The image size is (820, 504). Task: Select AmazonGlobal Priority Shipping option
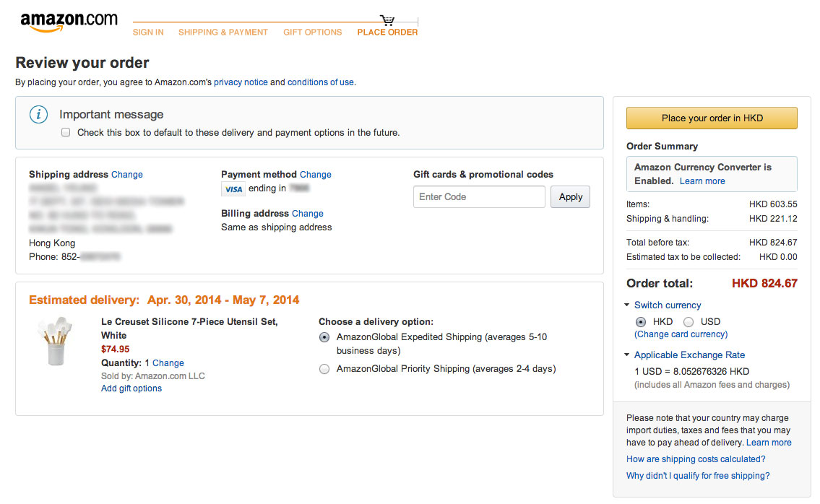(x=324, y=369)
